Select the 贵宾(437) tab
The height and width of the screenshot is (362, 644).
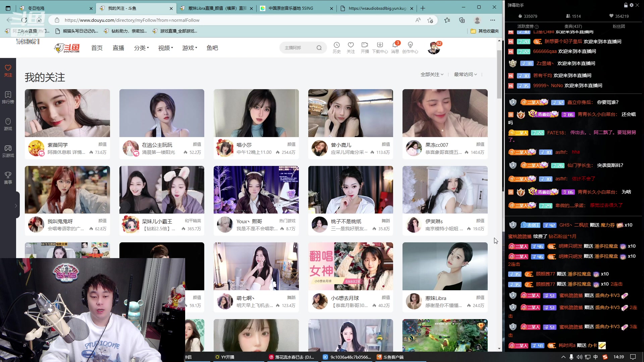pyautogui.click(x=573, y=26)
